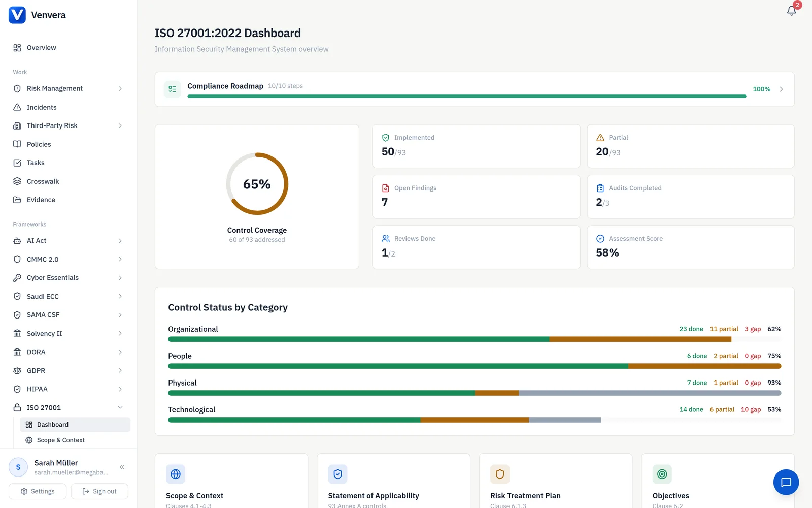812x508 pixels.
Task: Click the Compliance Roadmap checklist icon
Action: [172, 89]
